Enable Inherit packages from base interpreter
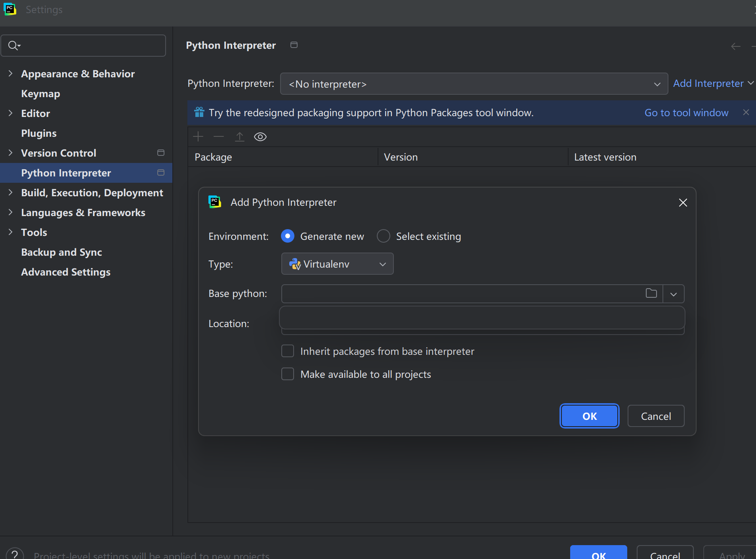This screenshot has width=756, height=559. (288, 351)
